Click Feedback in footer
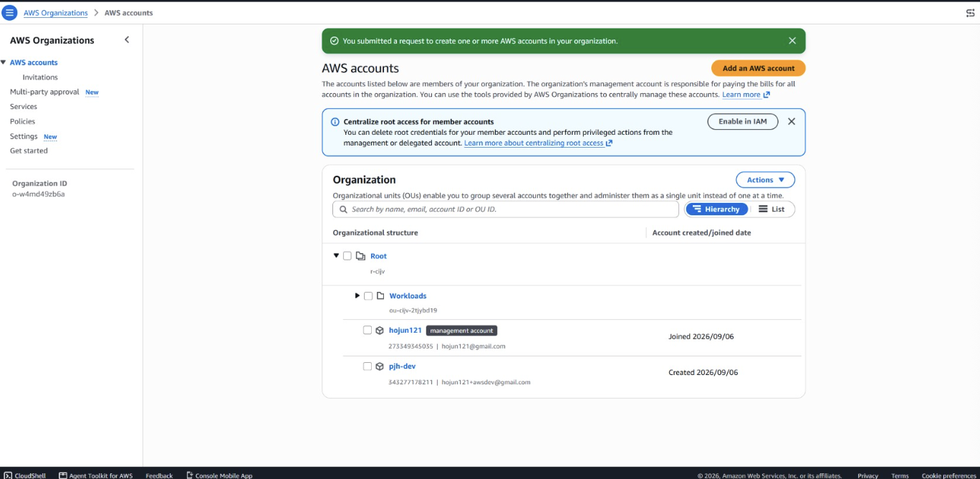The image size is (980, 479). coord(159,475)
